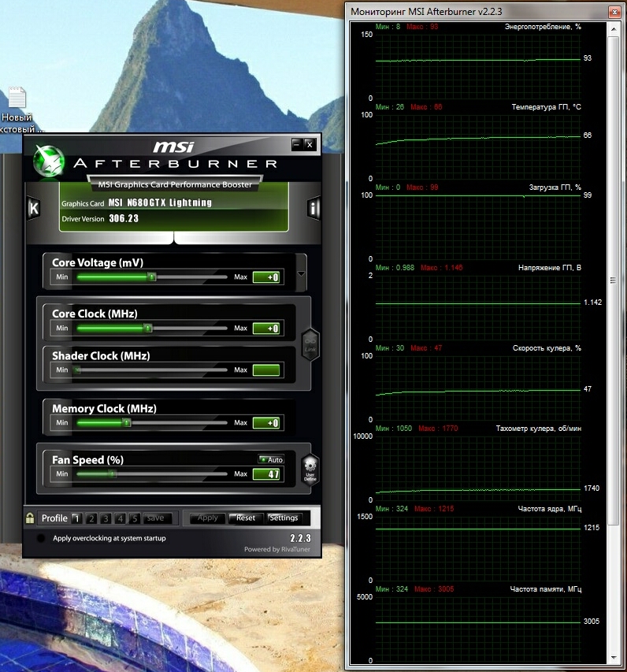Image resolution: width=627 pixels, height=672 pixels.
Task: Click the Core Voltage +0 value field
Action: click(266, 277)
